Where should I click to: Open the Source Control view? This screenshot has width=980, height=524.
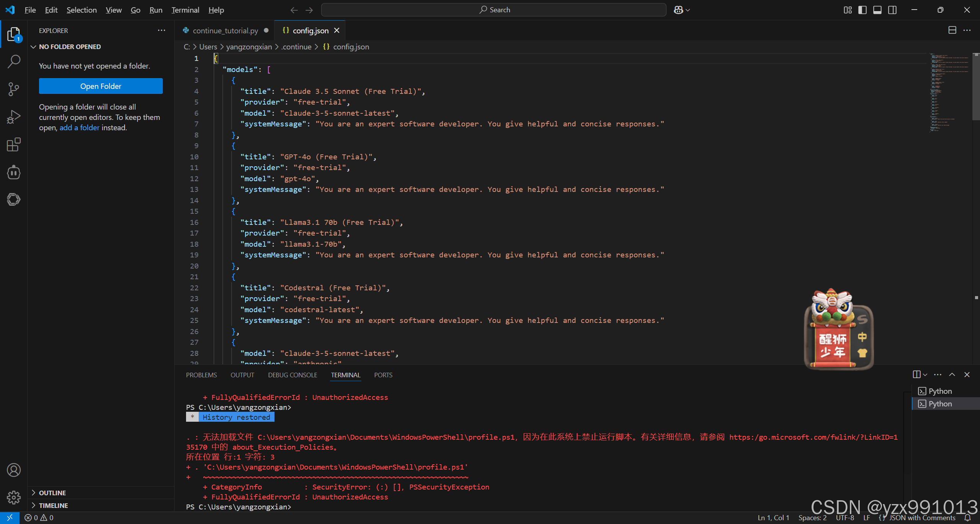[x=14, y=89]
